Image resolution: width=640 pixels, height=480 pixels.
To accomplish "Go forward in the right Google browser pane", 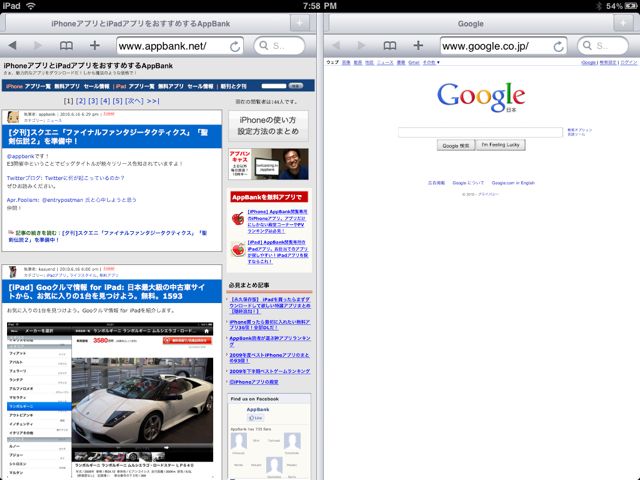I will [362, 45].
